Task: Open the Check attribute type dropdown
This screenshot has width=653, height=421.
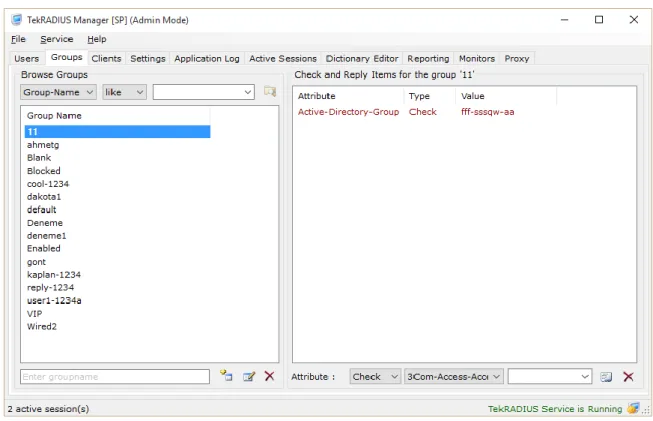Action: click(x=375, y=377)
